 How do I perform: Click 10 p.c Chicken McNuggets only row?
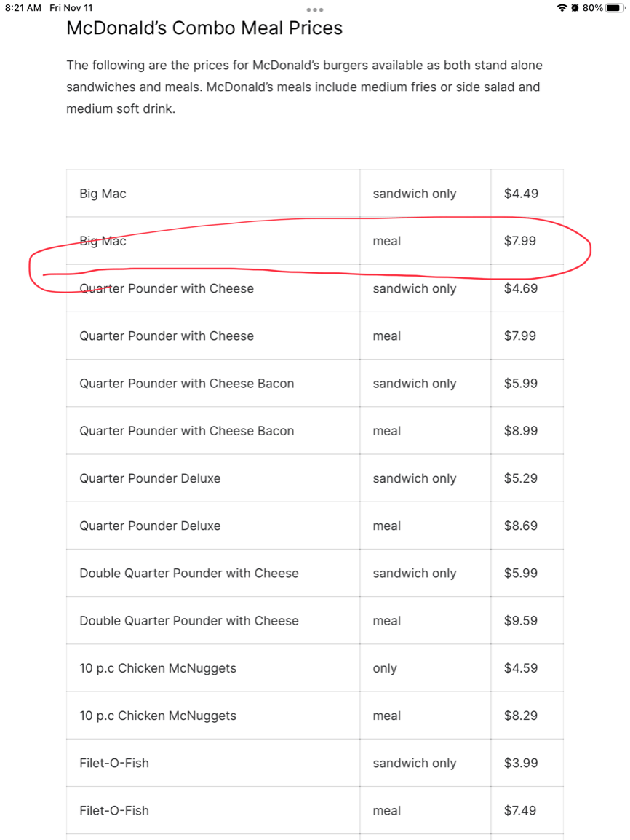click(315, 668)
